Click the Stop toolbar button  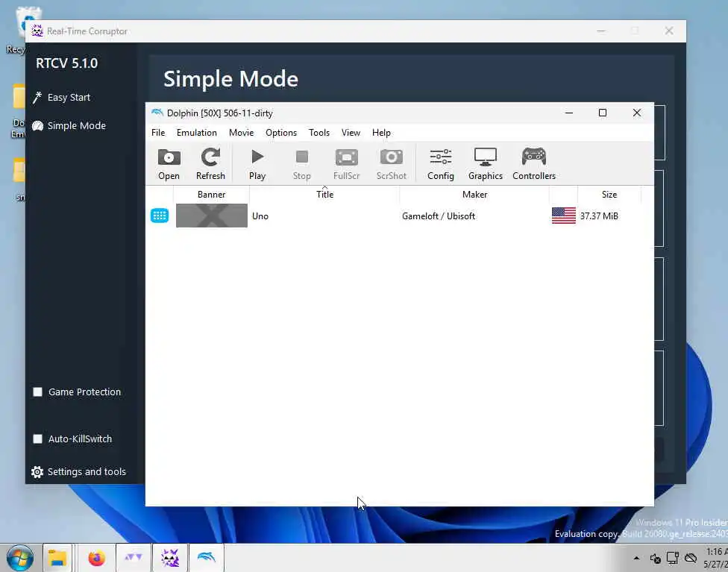pos(302,164)
